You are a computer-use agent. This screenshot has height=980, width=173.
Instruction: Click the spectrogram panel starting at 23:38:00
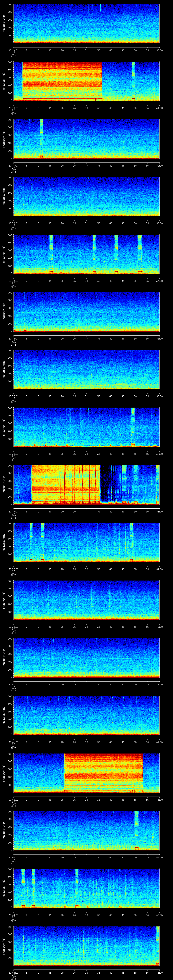(87, 543)
